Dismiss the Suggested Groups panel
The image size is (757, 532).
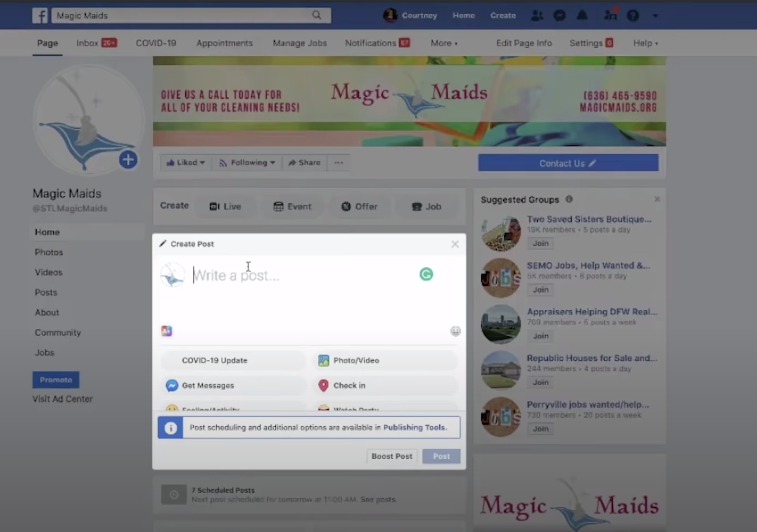click(657, 199)
